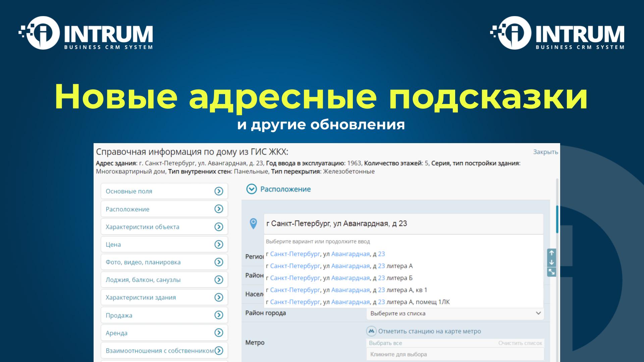Click the expand fullscreen arrows button
Screen dimensions: 644x362
click(x=551, y=272)
